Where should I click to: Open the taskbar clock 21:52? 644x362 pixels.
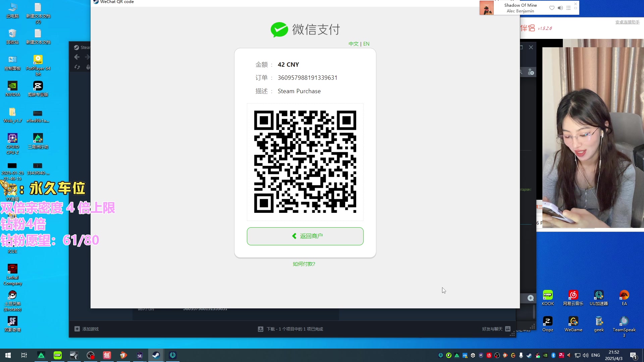614,355
